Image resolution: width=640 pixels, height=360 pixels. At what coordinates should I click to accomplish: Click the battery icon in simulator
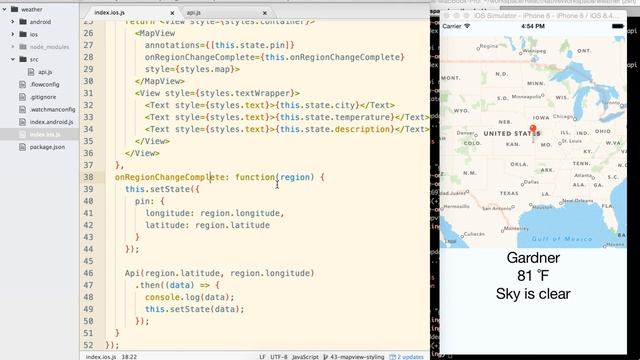618,26
